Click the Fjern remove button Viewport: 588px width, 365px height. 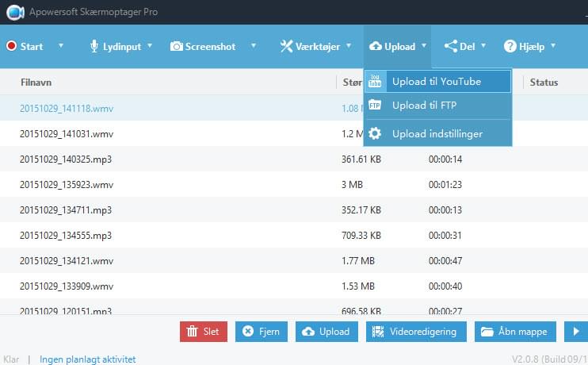pyautogui.click(x=262, y=332)
